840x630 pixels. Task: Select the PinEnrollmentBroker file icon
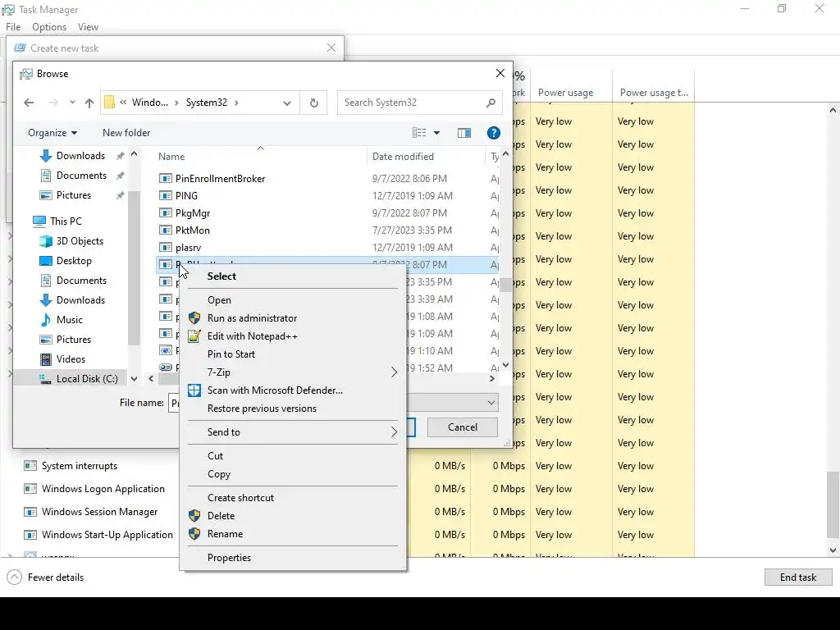(x=166, y=178)
